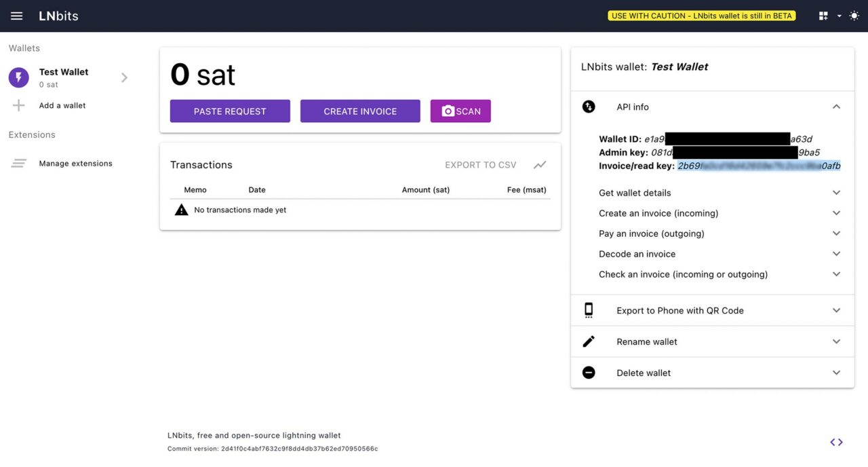The height and width of the screenshot is (467, 868).
Task: Click the Delete wallet minus icon
Action: (x=589, y=373)
